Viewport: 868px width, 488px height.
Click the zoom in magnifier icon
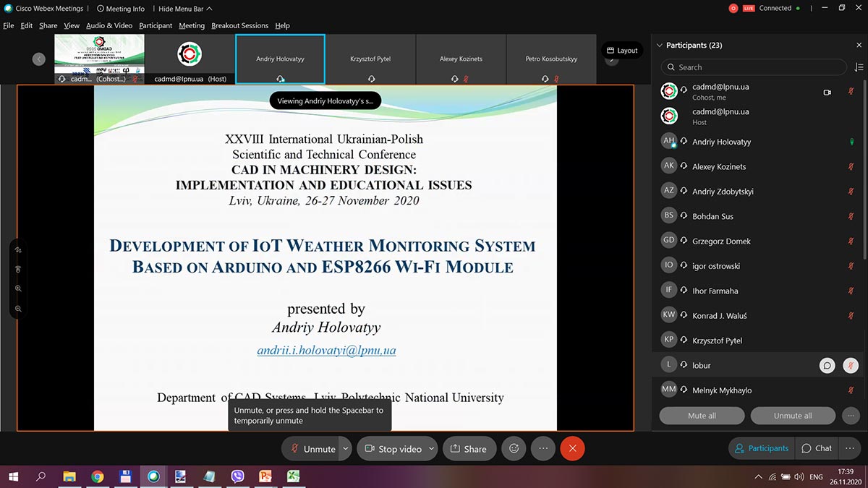point(18,288)
